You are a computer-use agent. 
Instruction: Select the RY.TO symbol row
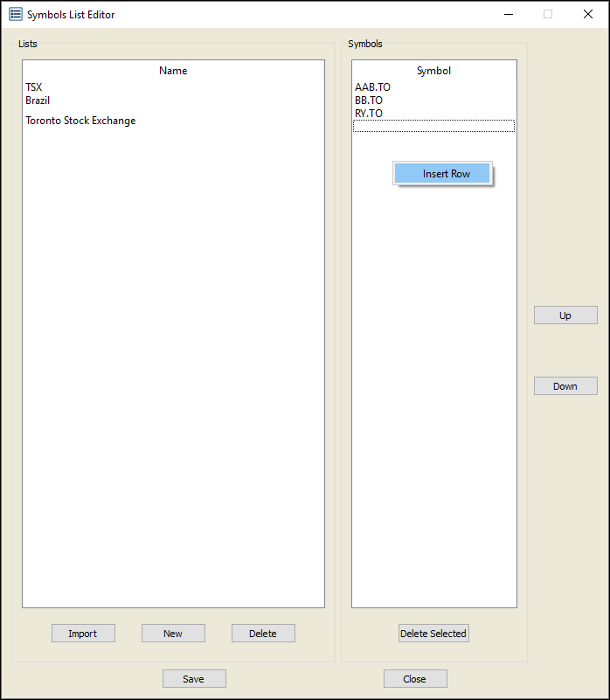click(x=369, y=114)
